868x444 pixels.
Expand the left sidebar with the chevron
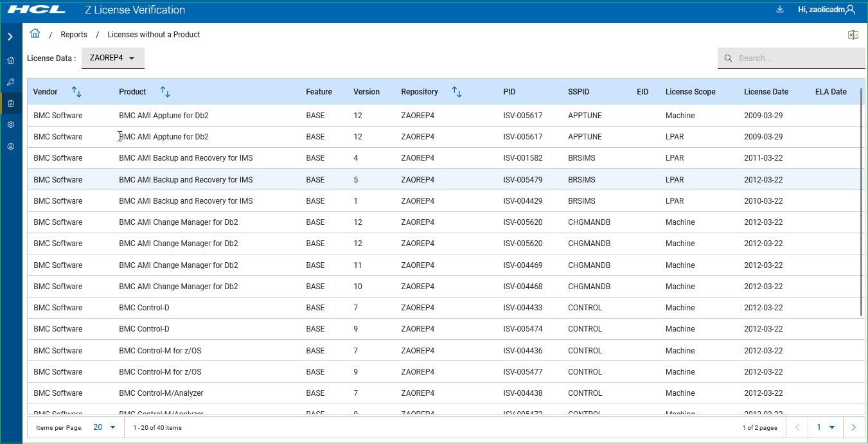pyautogui.click(x=10, y=37)
